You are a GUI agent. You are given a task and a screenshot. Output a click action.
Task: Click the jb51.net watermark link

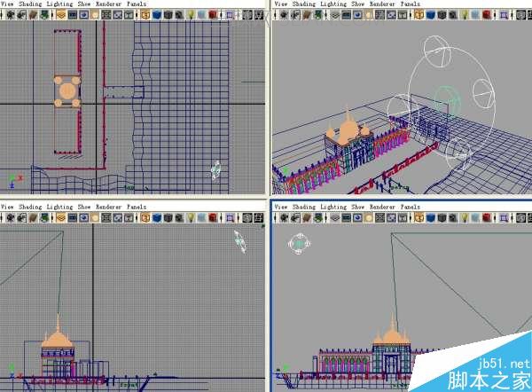coord(504,364)
